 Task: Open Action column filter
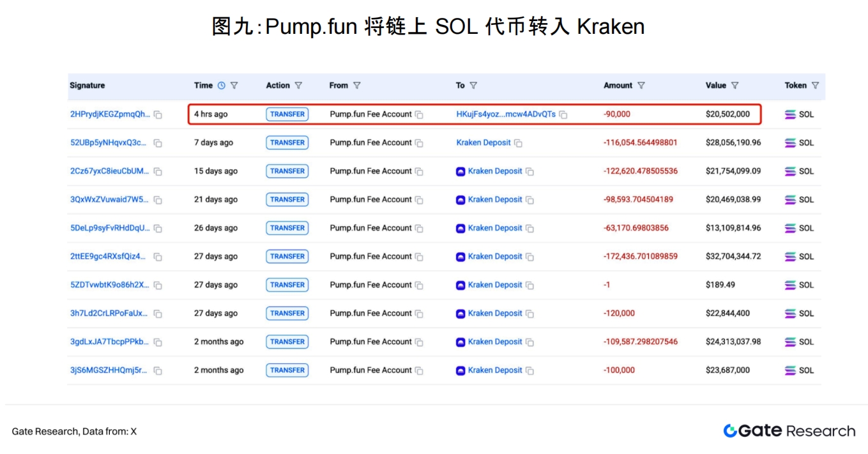[298, 86]
